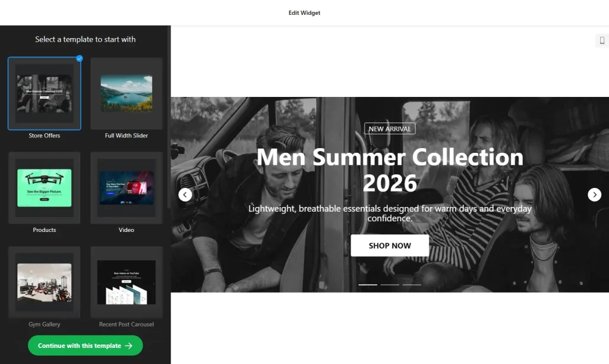Click the Men Summer Collection 2026 heading
Viewport: 609px width, 364px height.
(390, 170)
